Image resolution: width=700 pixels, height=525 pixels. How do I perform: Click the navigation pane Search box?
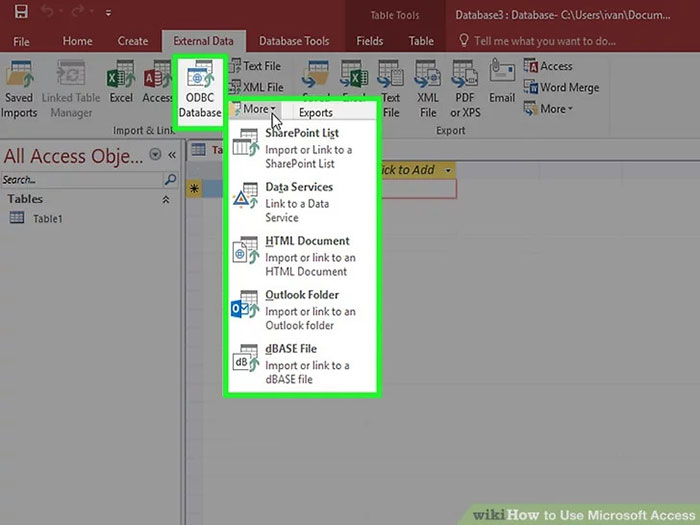82,180
